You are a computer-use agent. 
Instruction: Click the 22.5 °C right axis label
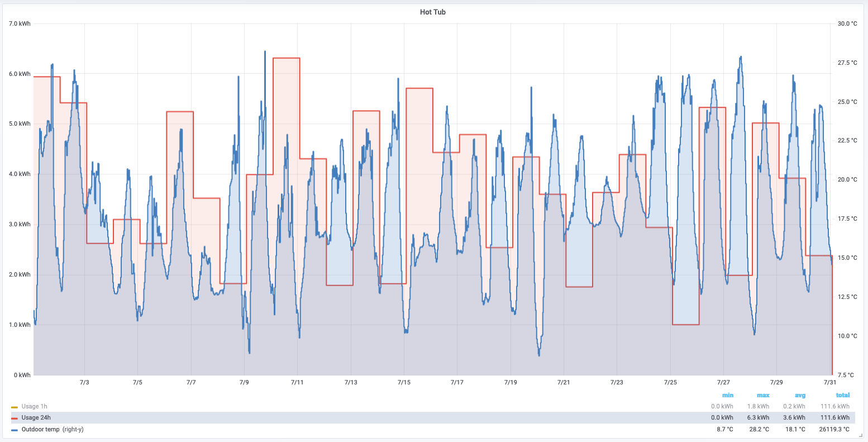click(847, 140)
